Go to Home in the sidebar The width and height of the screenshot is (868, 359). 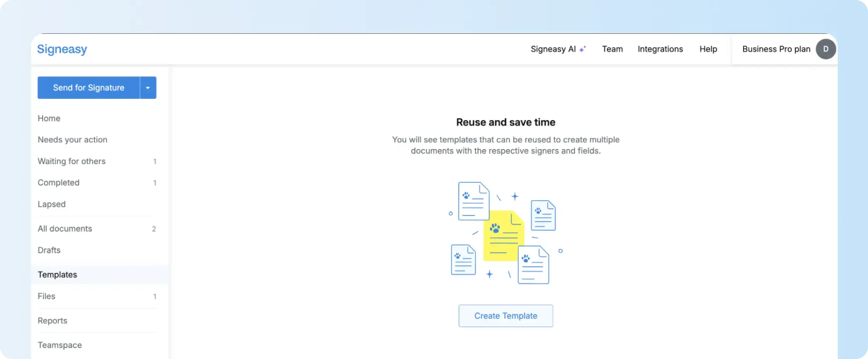49,118
